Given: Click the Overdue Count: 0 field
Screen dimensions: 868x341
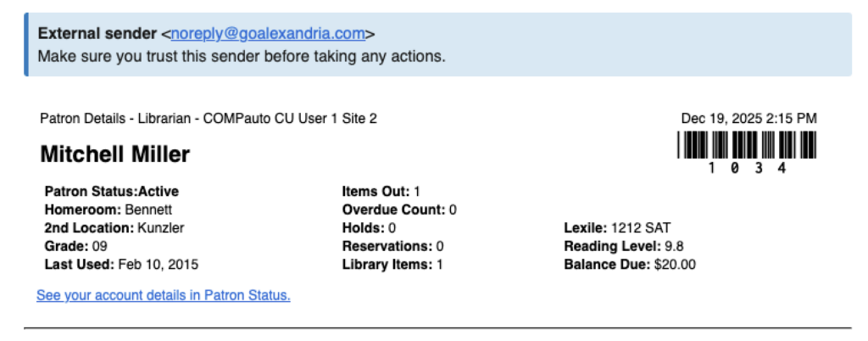Looking at the screenshot, I should 398,209.
